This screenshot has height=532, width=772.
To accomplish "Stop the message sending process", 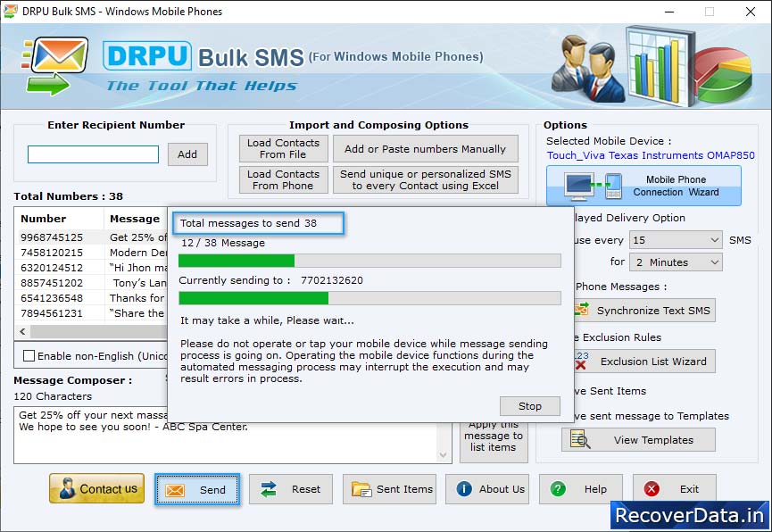I will 530,406.
